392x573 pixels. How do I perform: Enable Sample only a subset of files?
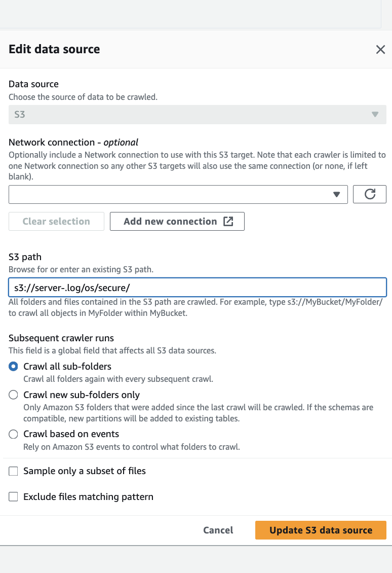pyautogui.click(x=14, y=471)
